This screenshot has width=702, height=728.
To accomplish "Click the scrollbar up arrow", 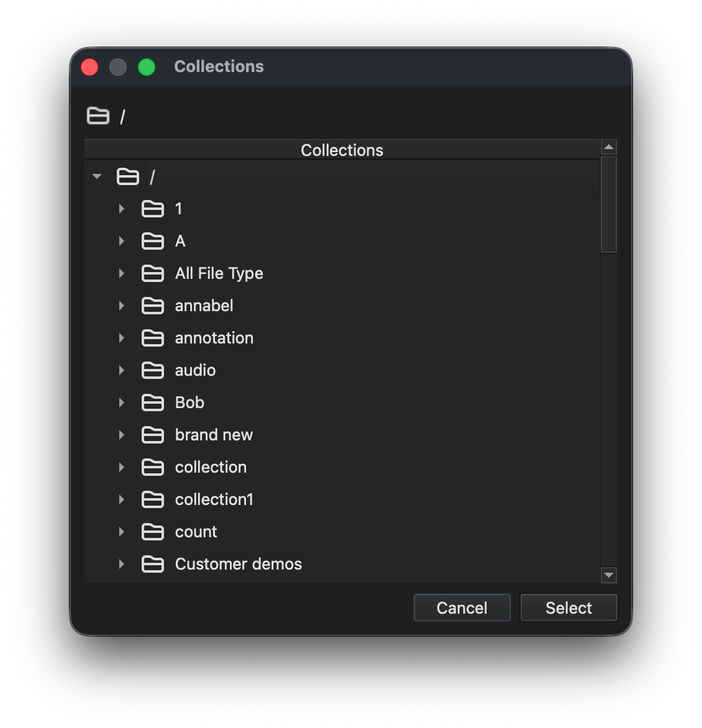I will coord(609,147).
